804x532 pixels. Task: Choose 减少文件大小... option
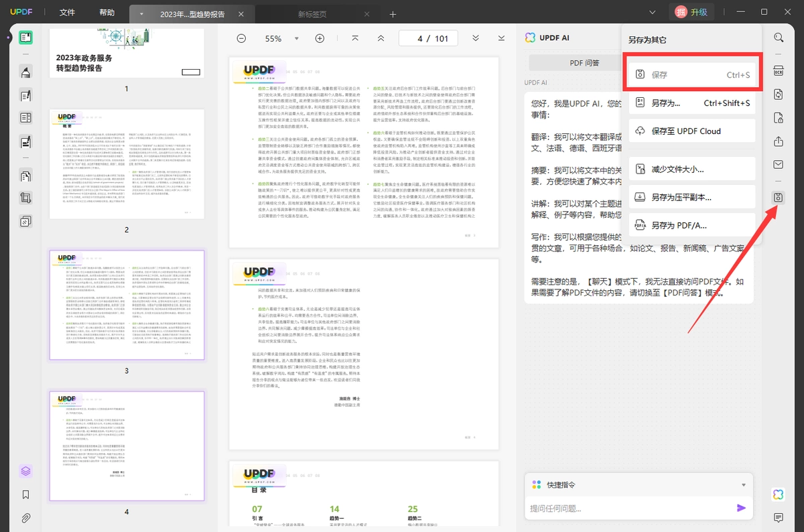[x=691, y=169]
